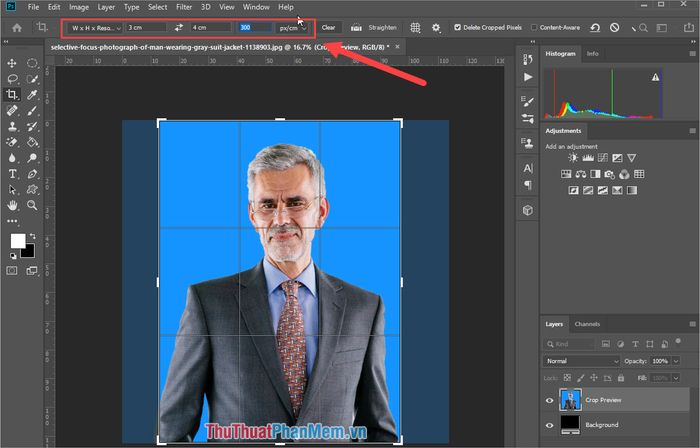Image resolution: width=700 pixels, height=448 pixels.
Task: Toggle lock all padlock icon
Action: pos(621,377)
